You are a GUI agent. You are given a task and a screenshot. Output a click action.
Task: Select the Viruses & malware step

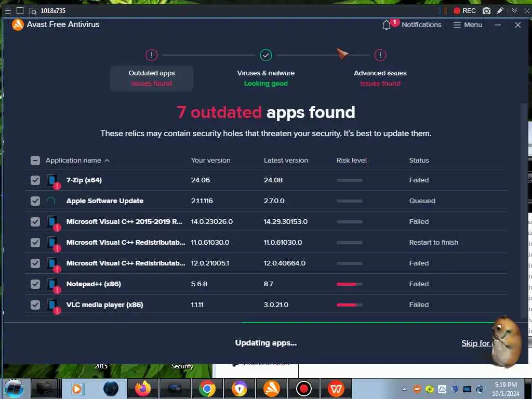pos(265,78)
